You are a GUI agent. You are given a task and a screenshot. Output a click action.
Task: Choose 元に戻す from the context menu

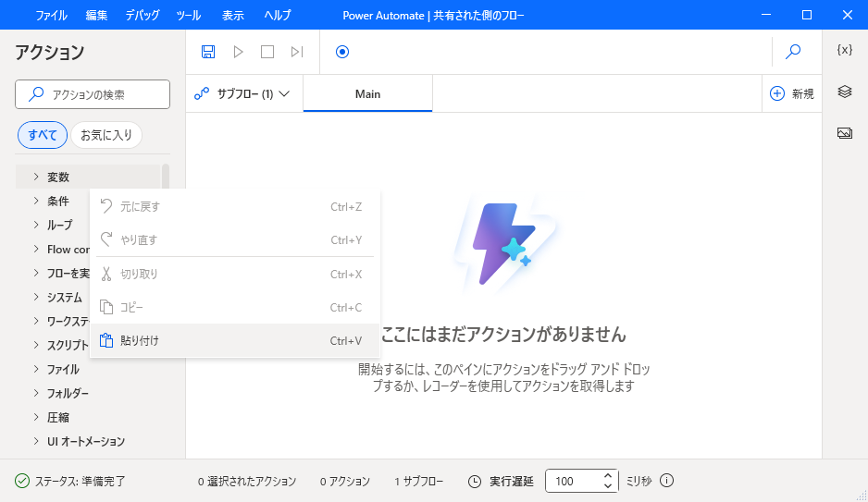[235, 207]
